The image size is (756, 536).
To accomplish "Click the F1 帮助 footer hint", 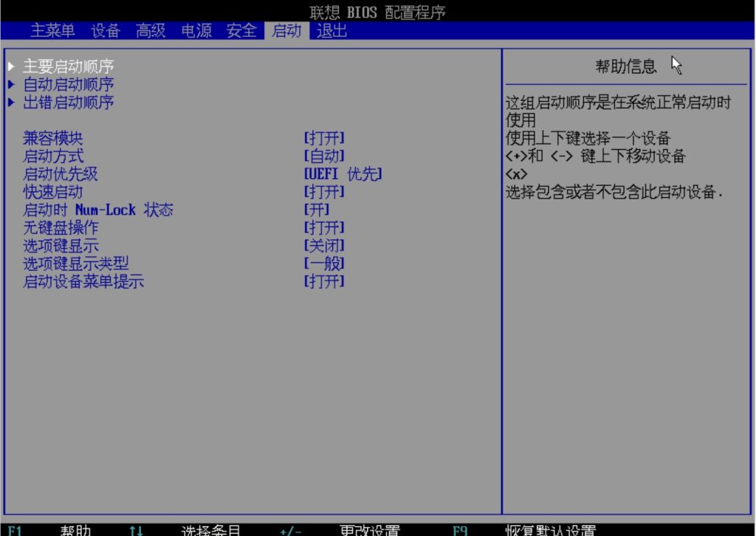I will [49, 530].
